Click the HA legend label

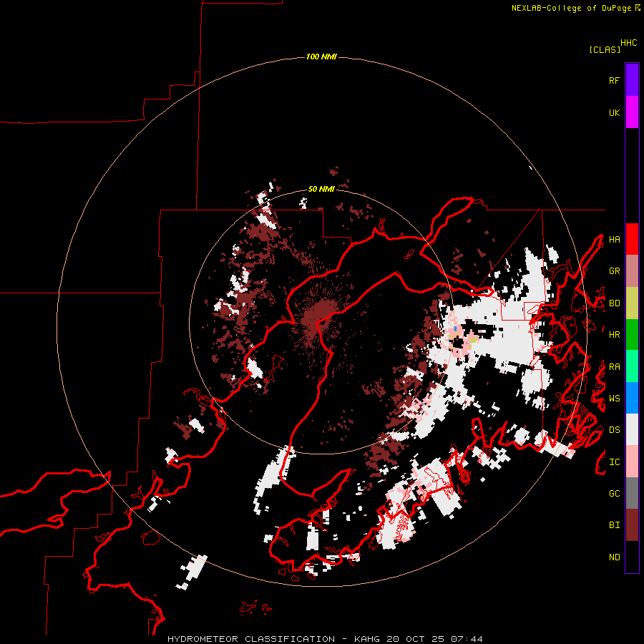click(614, 240)
